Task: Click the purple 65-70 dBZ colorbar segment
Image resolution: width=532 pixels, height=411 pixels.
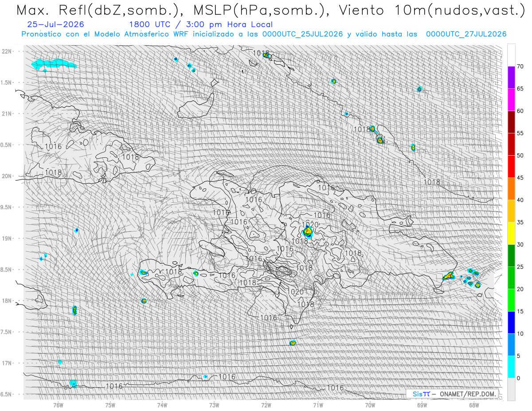Action: click(511, 78)
